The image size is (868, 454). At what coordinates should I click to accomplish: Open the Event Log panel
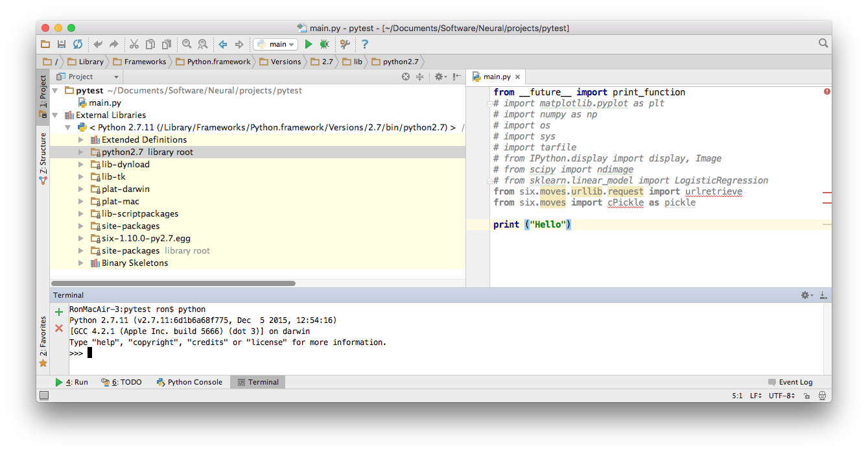point(790,382)
